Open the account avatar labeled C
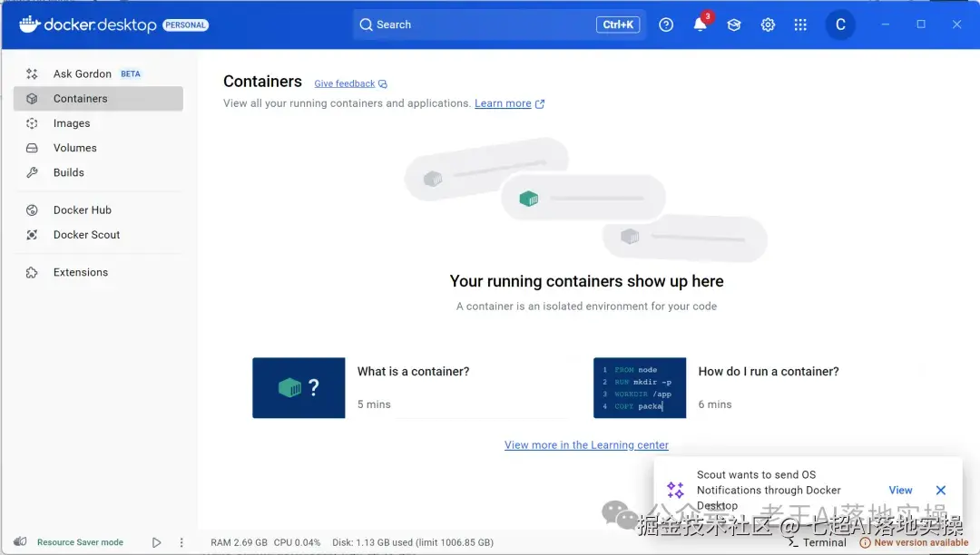 pyautogui.click(x=840, y=25)
